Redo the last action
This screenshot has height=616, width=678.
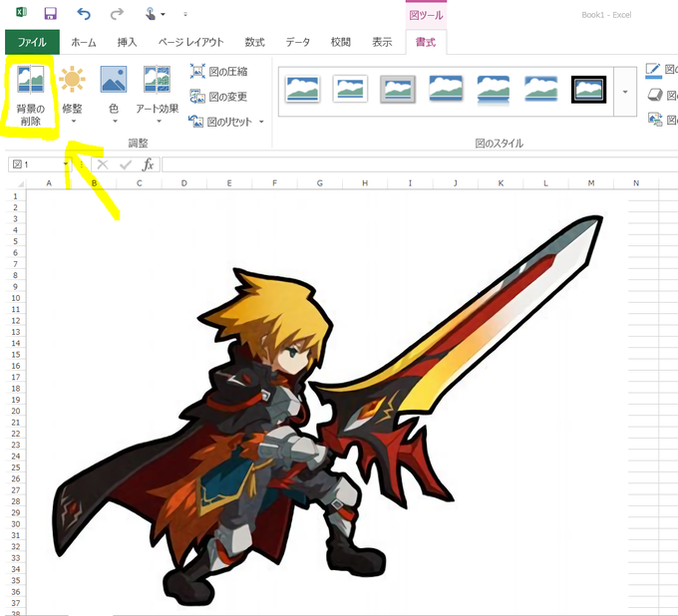click(117, 14)
